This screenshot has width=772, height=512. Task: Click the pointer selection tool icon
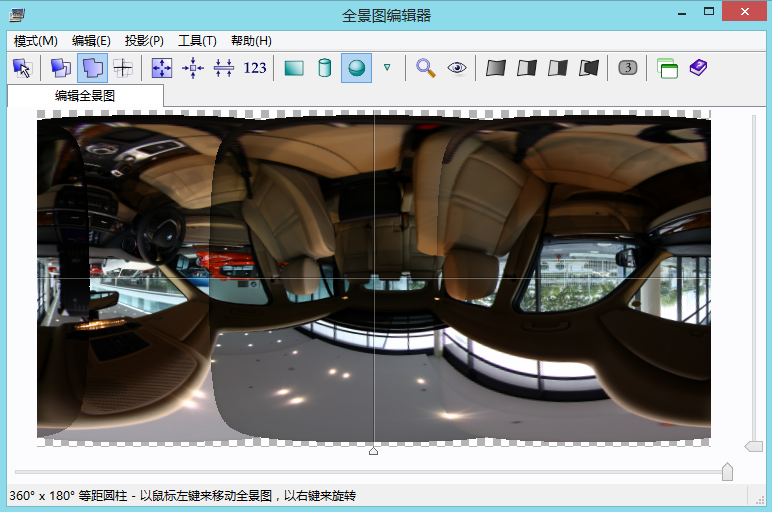pyautogui.click(x=22, y=68)
